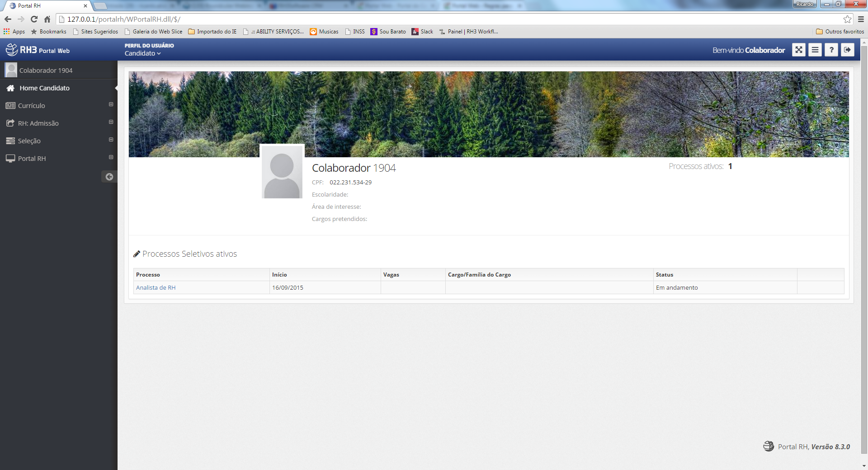
Task: Click the help question mark icon
Action: coord(831,50)
